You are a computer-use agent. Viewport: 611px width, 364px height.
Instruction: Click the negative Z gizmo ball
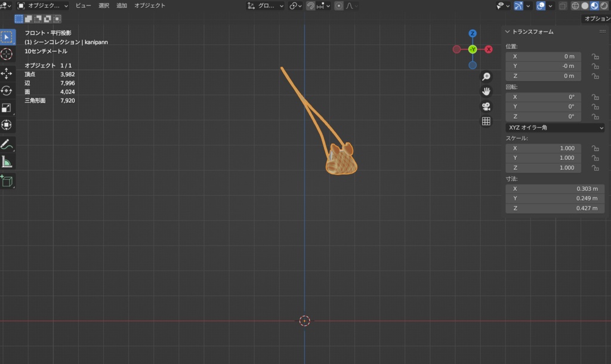(473, 66)
